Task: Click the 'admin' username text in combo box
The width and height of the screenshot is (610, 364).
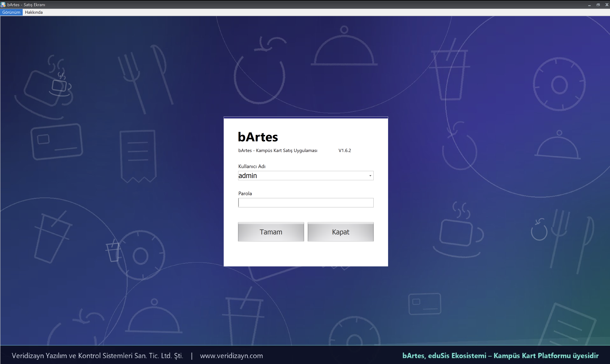Action: (x=247, y=176)
